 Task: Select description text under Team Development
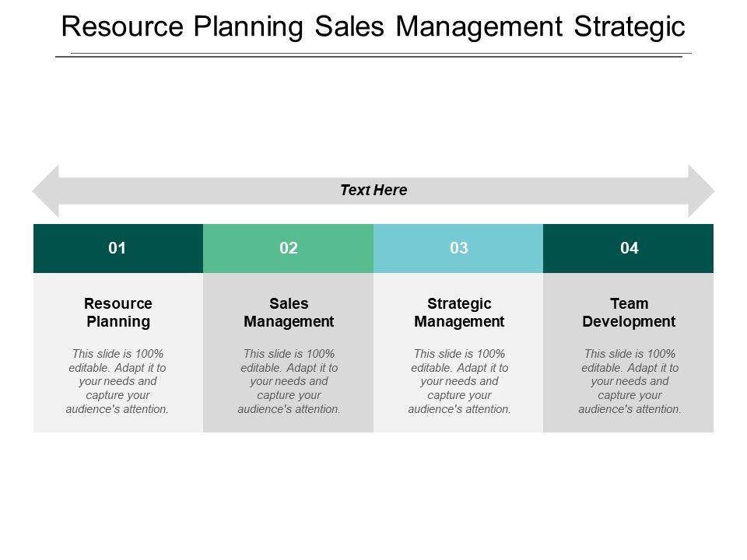point(630,381)
